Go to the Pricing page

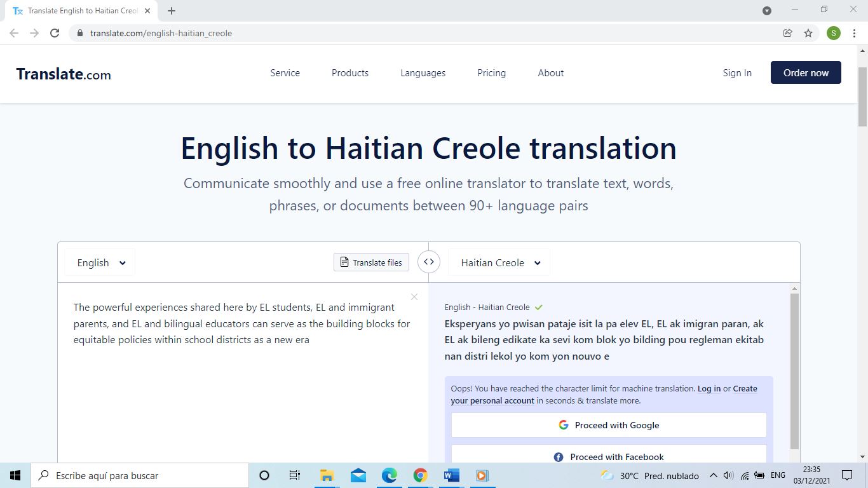(x=491, y=73)
